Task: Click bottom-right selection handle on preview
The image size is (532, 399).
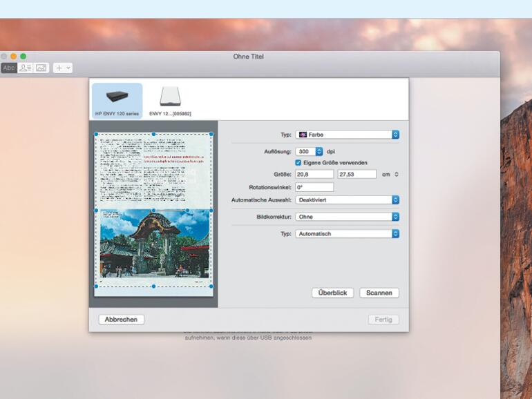Action: [x=211, y=286]
